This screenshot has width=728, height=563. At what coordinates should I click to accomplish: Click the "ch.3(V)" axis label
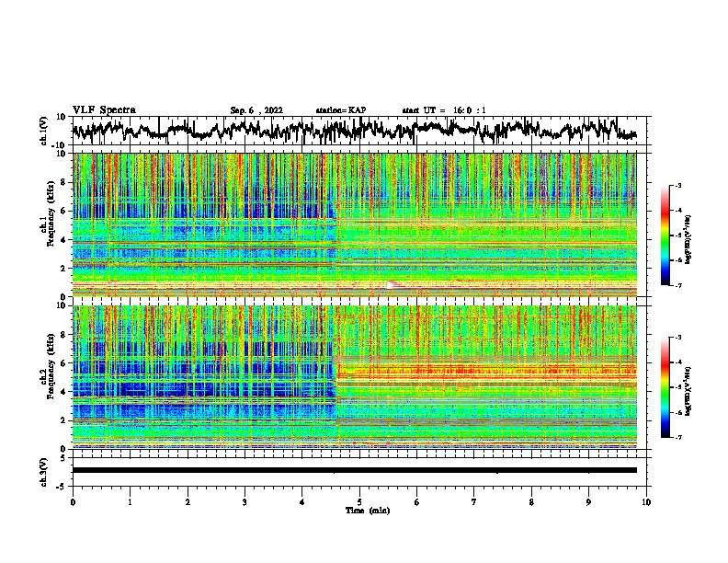[x=43, y=473]
